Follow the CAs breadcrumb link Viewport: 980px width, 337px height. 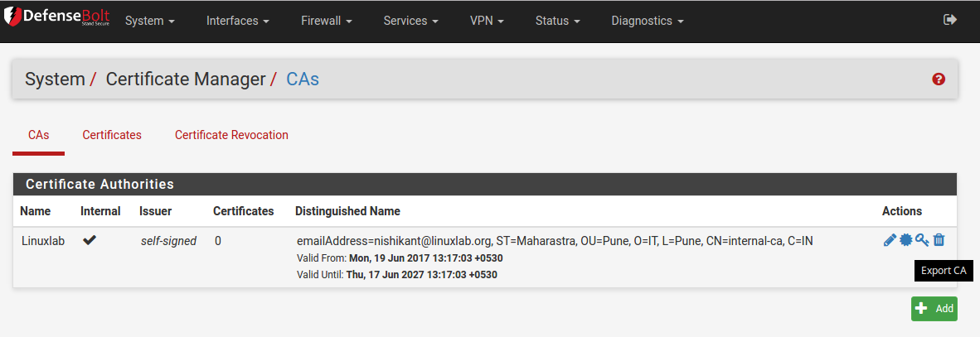(x=303, y=79)
